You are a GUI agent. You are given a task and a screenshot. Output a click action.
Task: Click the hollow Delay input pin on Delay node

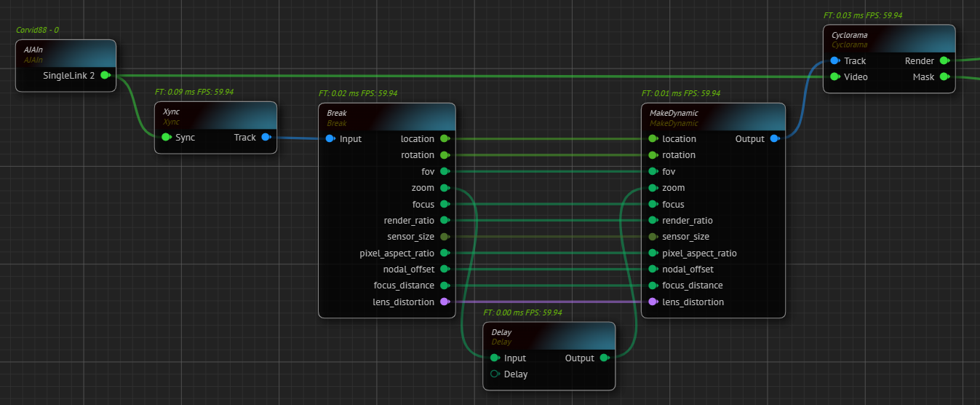[x=495, y=374]
